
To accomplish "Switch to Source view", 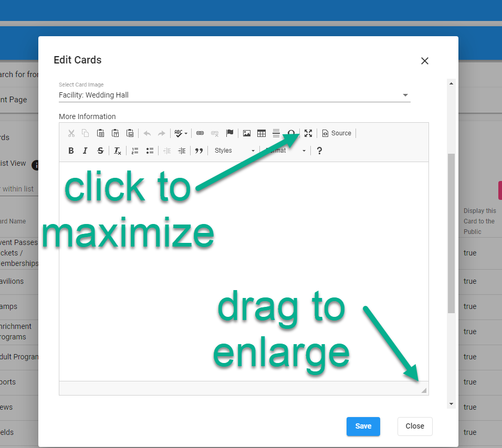I will coord(336,133).
